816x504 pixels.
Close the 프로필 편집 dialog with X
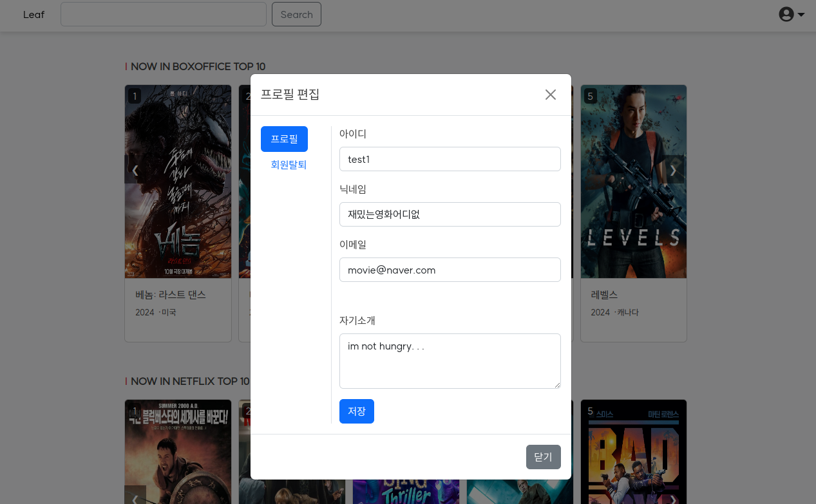(551, 95)
